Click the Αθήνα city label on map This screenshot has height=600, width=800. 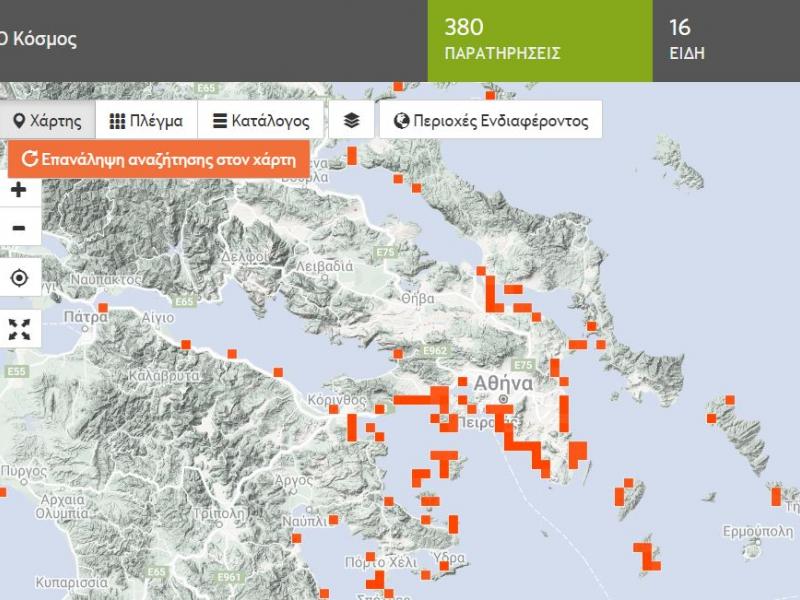click(x=503, y=383)
